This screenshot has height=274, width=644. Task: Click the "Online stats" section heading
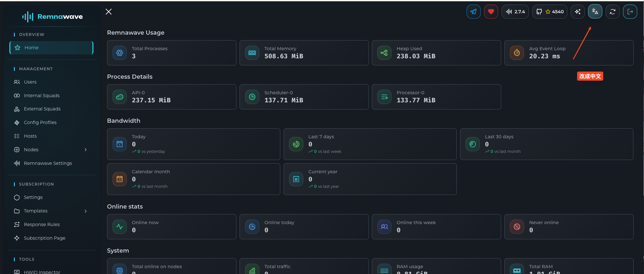click(x=125, y=207)
